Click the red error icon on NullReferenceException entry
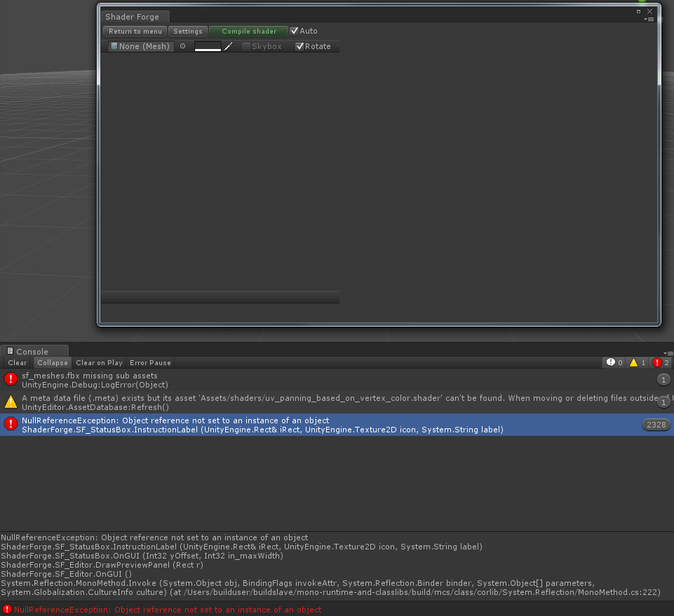 (10, 424)
